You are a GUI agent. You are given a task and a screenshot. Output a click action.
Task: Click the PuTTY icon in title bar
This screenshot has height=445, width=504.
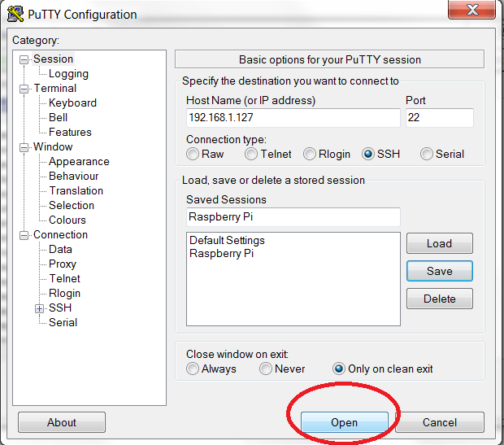(x=15, y=14)
